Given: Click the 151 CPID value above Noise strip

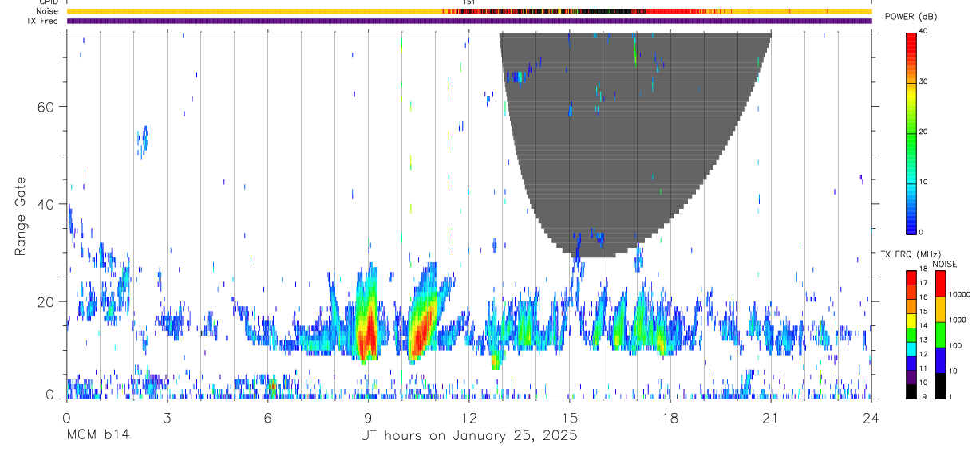Looking at the screenshot, I should click(x=468, y=2).
